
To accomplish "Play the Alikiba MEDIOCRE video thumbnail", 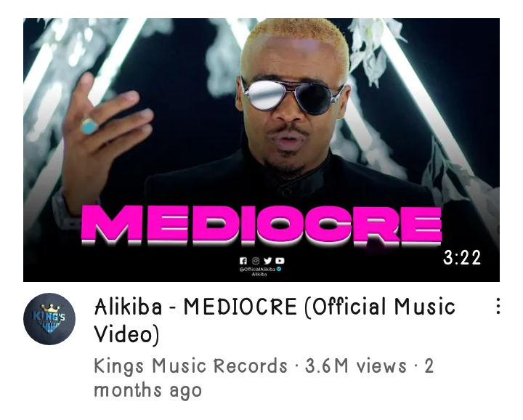I will 261,150.
